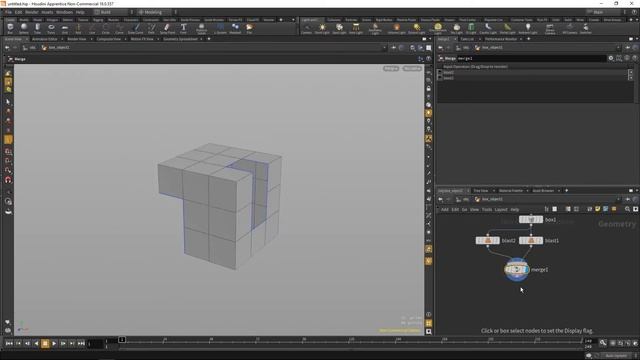Select the Metaball shelf tool
This screenshot has width=640, height=360.
click(235, 29)
